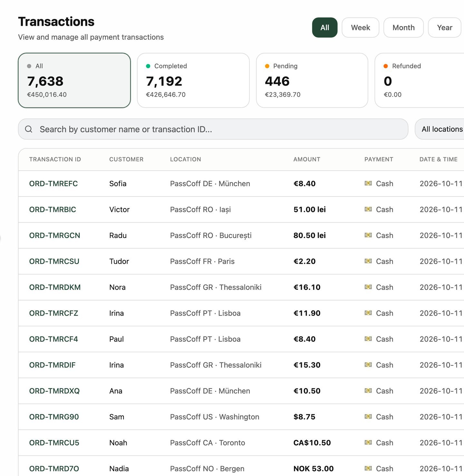This screenshot has height=476, width=464.
Task: Click the Payment column header
Action: pos(379,159)
